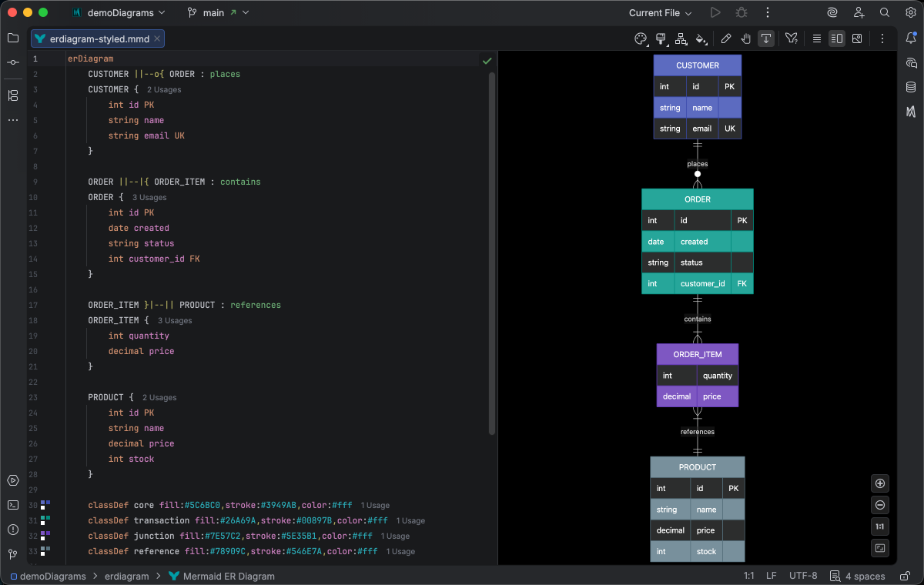Open the Services/Run tool window icon
Screen dimensions: 924x585
(x=13, y=480)
